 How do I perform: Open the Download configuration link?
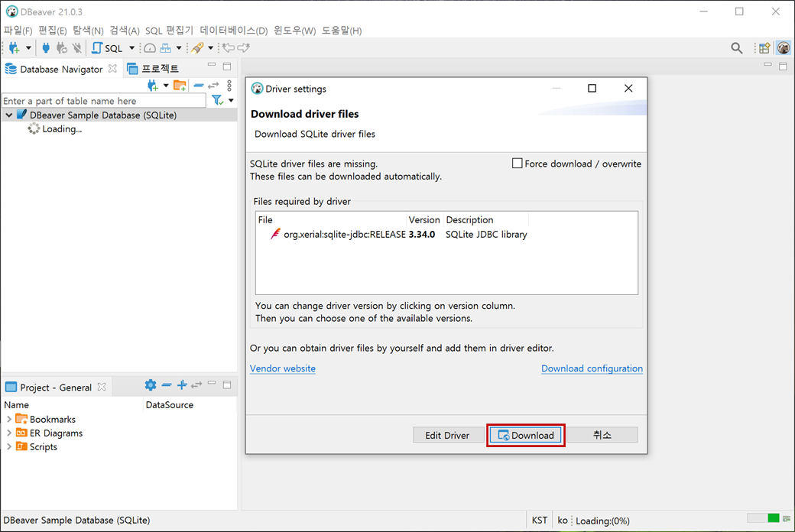coord(592,368)
